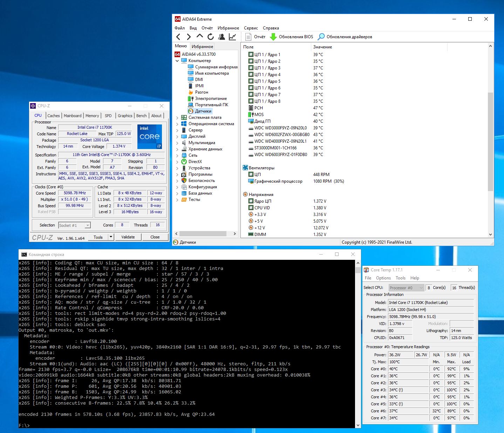The height and width of the screenshot is (433, 504).
Task: Open the Options menu in Core Temp
Action: 383,278
